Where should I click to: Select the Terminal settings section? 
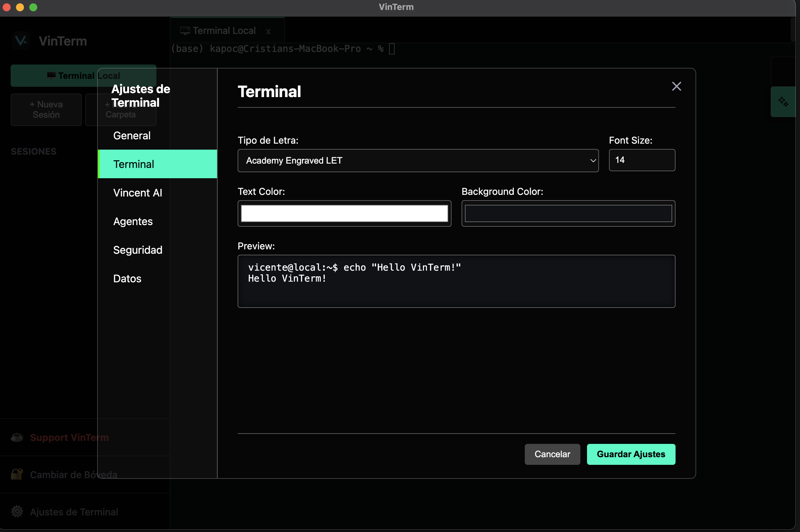click(157, 164)
